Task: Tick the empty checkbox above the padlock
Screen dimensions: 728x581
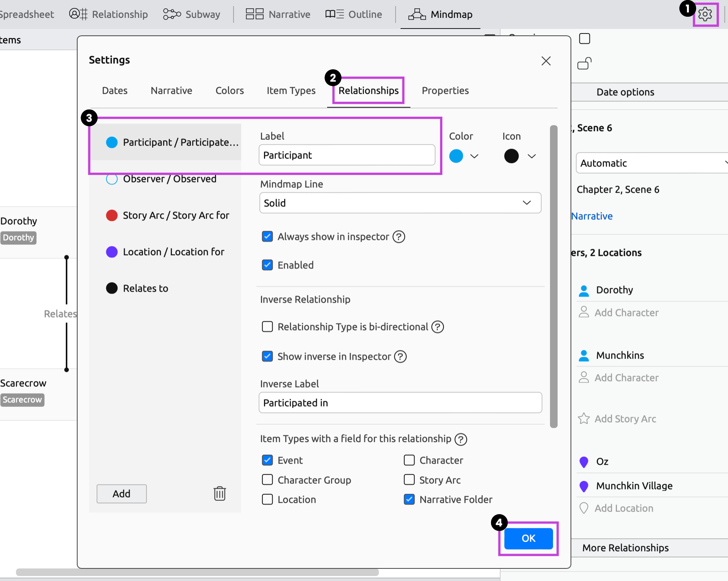Action: tap(585, 38)
